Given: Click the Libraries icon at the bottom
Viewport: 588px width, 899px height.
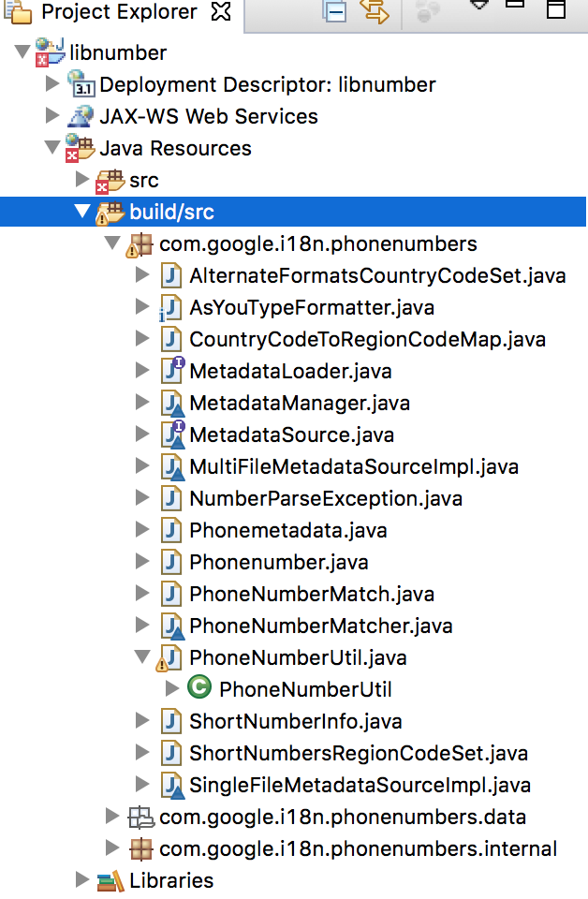Looking at the screenshot, I should pyautogui.click(x=110, y=880).
